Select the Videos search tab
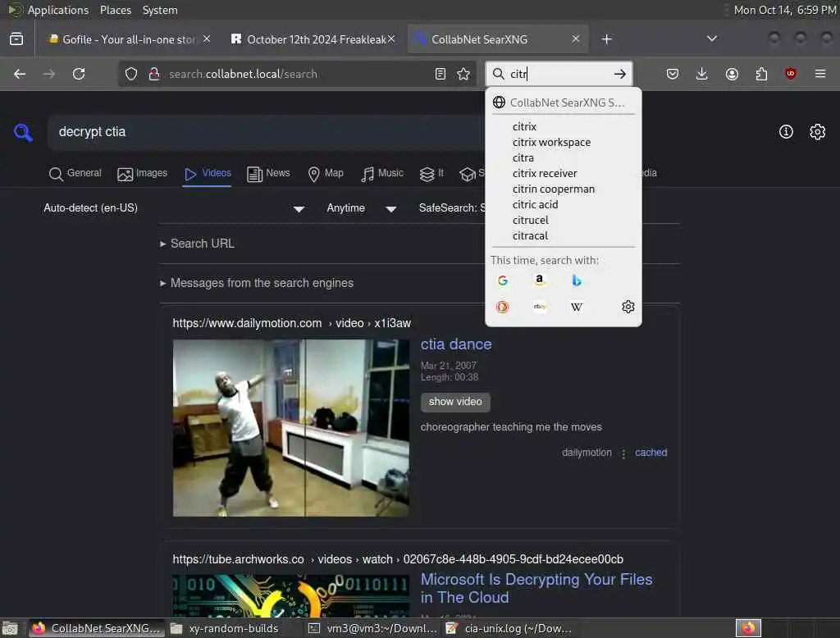Image resolution: width=840 pixels, height=638 pixels. [x=208, y=174]
